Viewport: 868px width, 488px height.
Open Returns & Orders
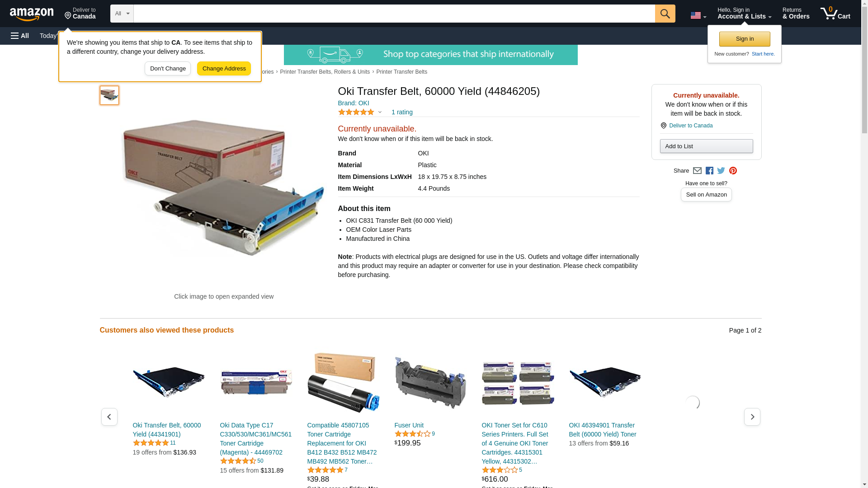(796, 14)
